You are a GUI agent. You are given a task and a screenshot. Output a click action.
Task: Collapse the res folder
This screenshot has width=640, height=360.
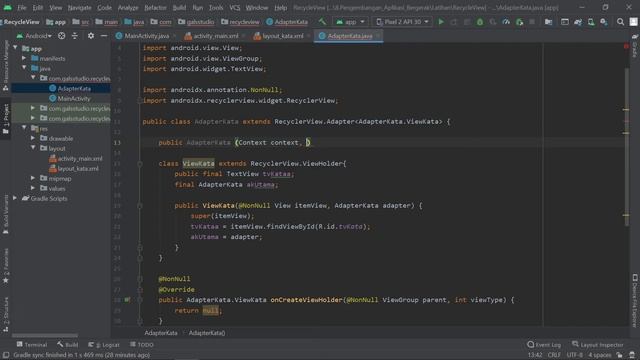pyautogui.click(x=24, y=128)
